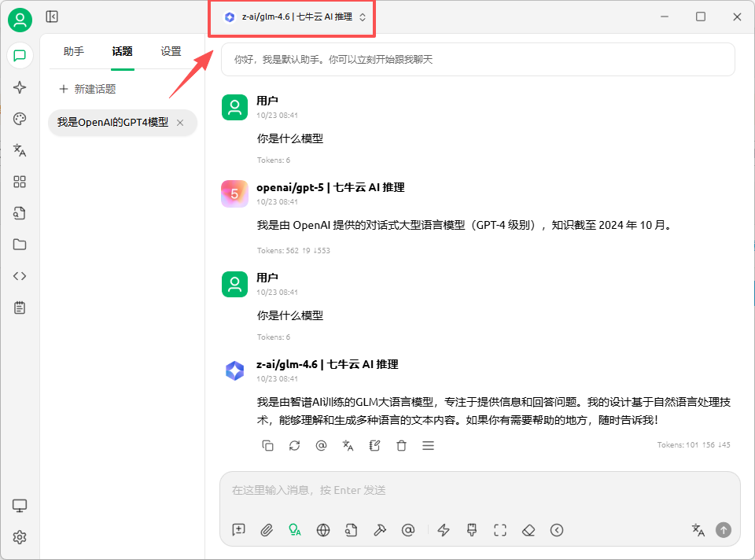Regenerate the GLM reply with the refresh icon
The image size is (755, 560).
[x=294, y=446]
